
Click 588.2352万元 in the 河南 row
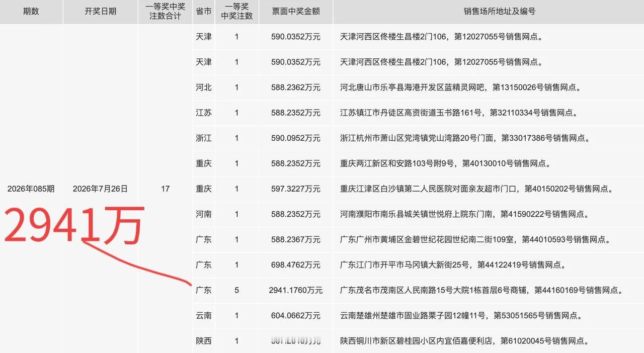(x=295, y=214)
